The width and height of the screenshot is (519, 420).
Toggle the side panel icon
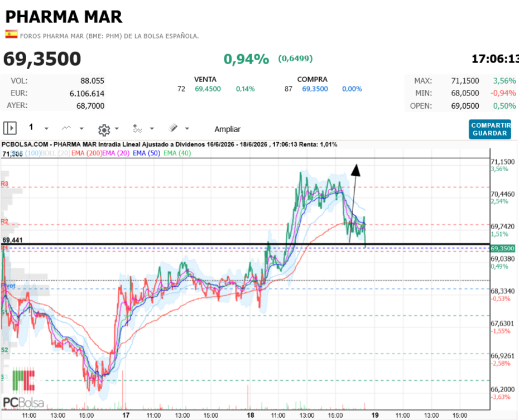[10, 128]
